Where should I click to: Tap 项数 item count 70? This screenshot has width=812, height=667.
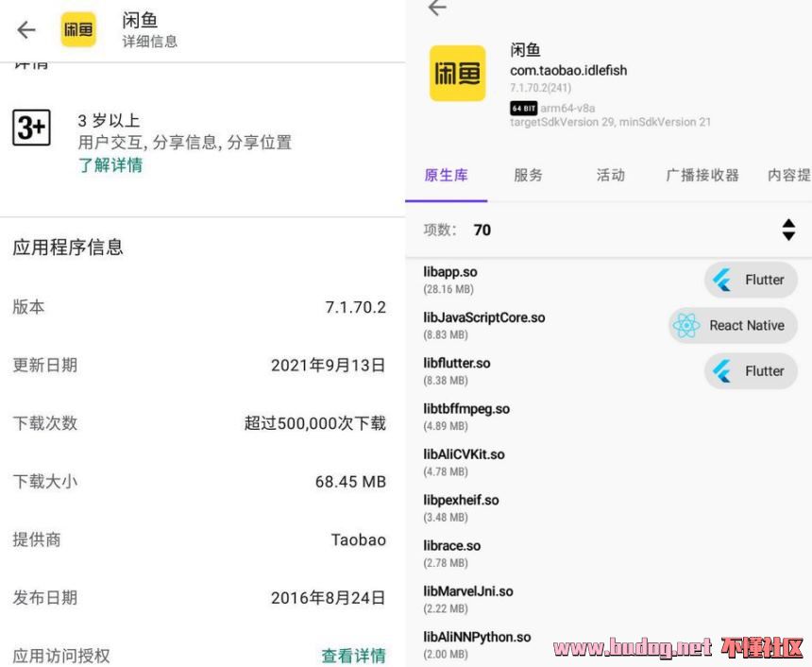tap(482, 230)
